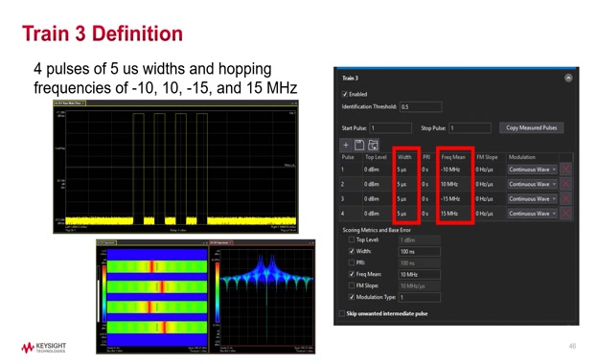Click the 5 µs Width cell of pulse 1

pos(402,170)
